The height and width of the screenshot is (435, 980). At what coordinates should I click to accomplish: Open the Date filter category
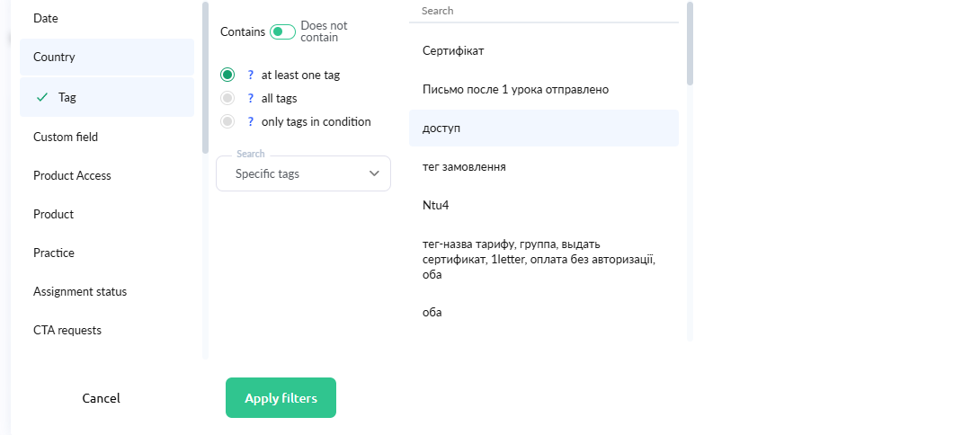tap(107, 19)
